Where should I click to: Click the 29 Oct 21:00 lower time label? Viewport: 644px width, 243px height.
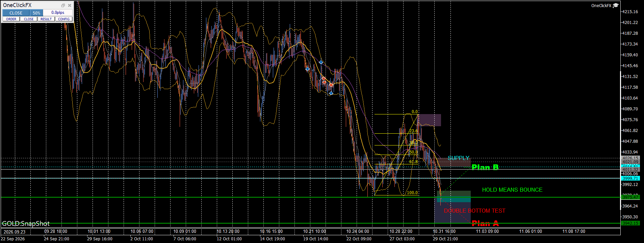pos(445,239)
